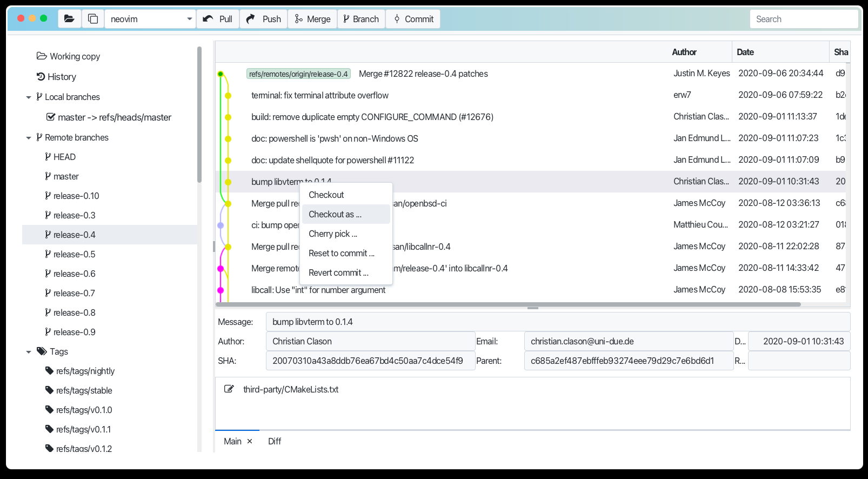Open Working copy in the sidebar
The height and width of the screenshot is (479, 868).
[x=69, y=56]
